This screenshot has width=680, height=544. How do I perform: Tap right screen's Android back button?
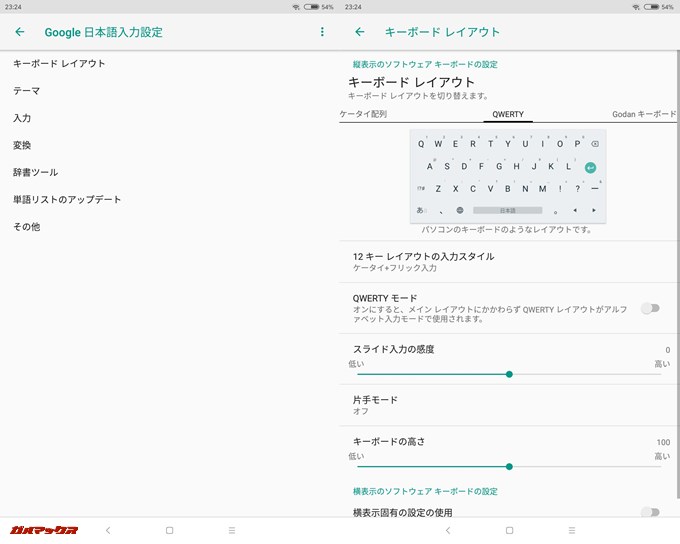click(448, 530)
